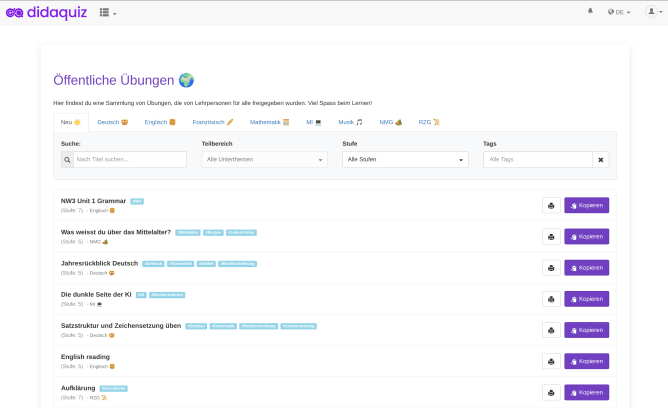Open Die dunkle Seite der KI title
The image size is (668, 408).
point(96,294)
